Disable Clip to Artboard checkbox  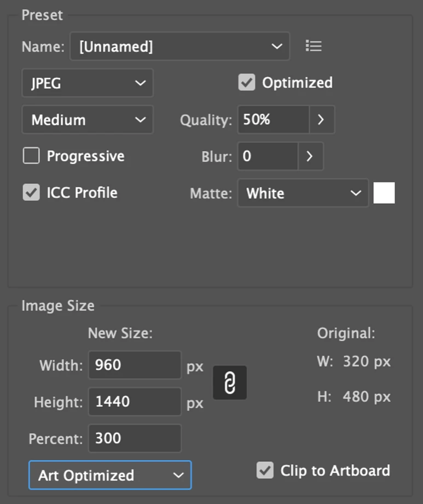click(265, 471)
